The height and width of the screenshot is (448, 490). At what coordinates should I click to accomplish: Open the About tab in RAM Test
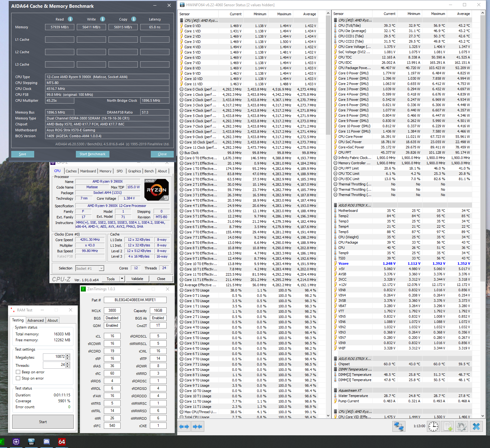pyautogui.click(x=53, y=320)
